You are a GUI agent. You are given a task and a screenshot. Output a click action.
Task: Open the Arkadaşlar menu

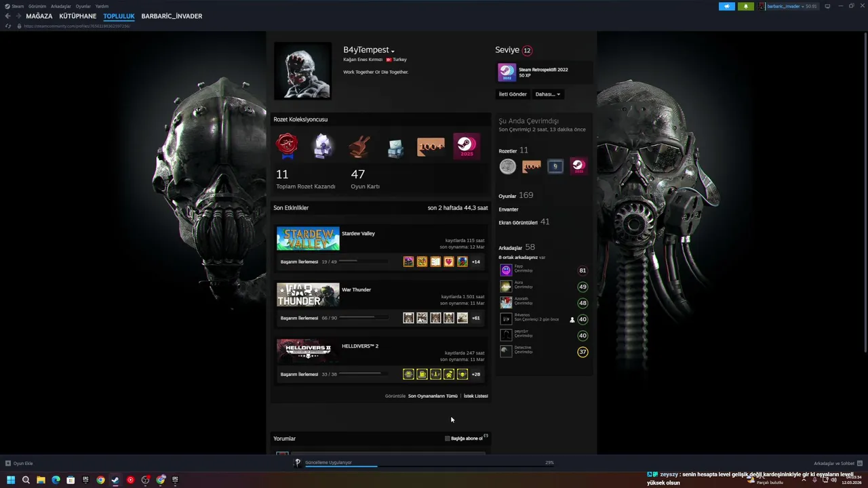coord(61,6)
